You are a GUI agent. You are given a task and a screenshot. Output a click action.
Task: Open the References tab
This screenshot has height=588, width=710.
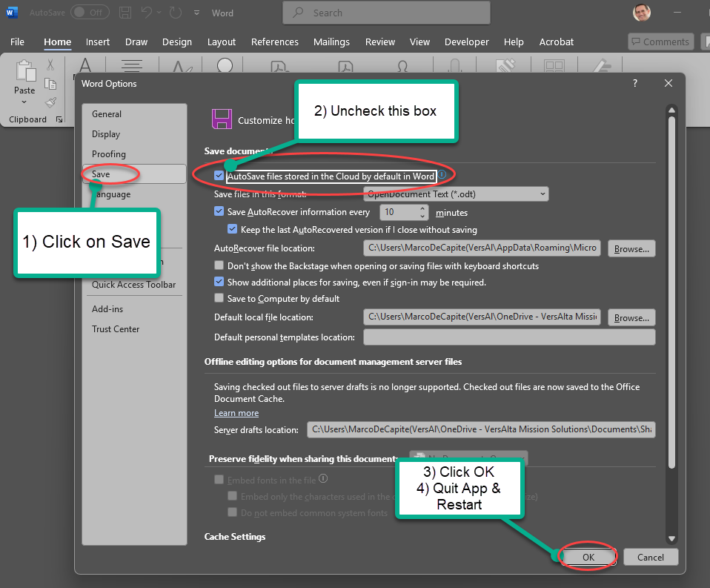pyautogui.click(x=275, y=42)
